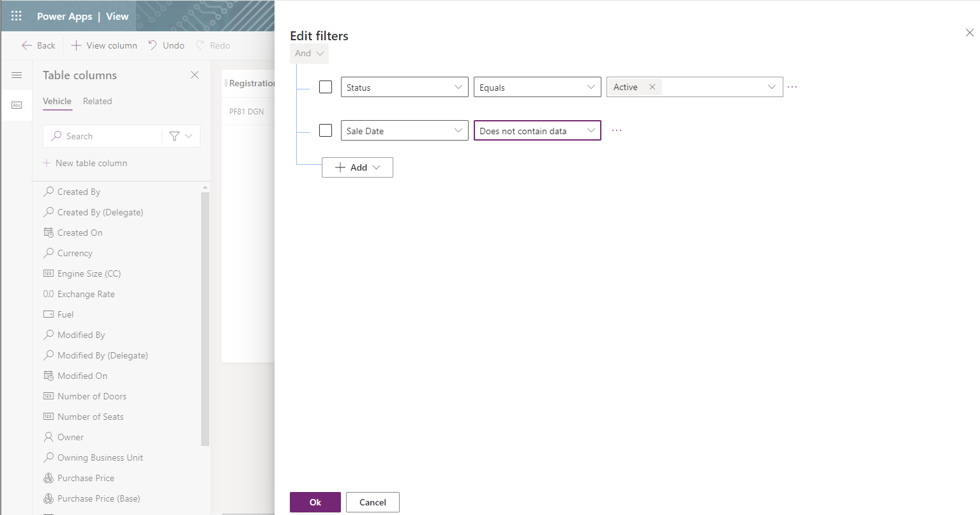
Task: Click the Ok button to apply filters
Action: pos(315,502)
